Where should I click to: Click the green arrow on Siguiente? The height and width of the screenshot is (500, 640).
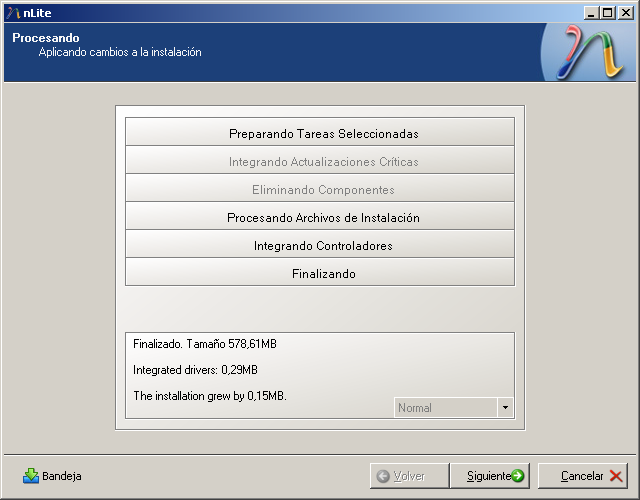[x=518, y=476]
